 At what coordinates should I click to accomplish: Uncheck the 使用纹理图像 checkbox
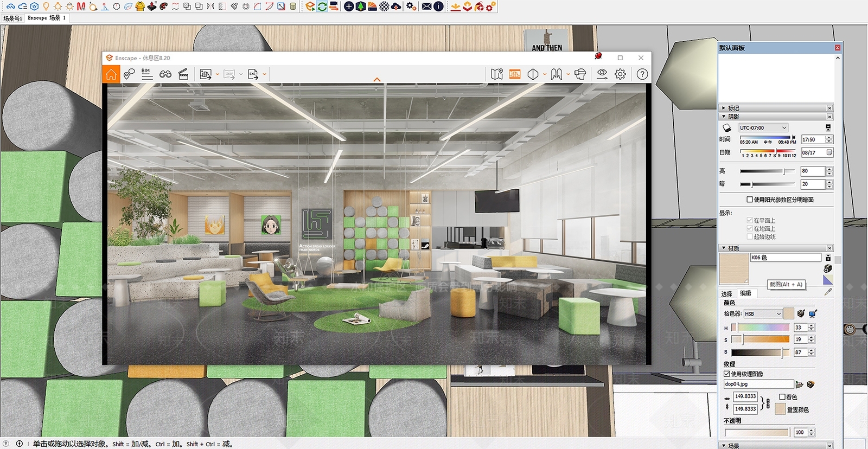727,374
